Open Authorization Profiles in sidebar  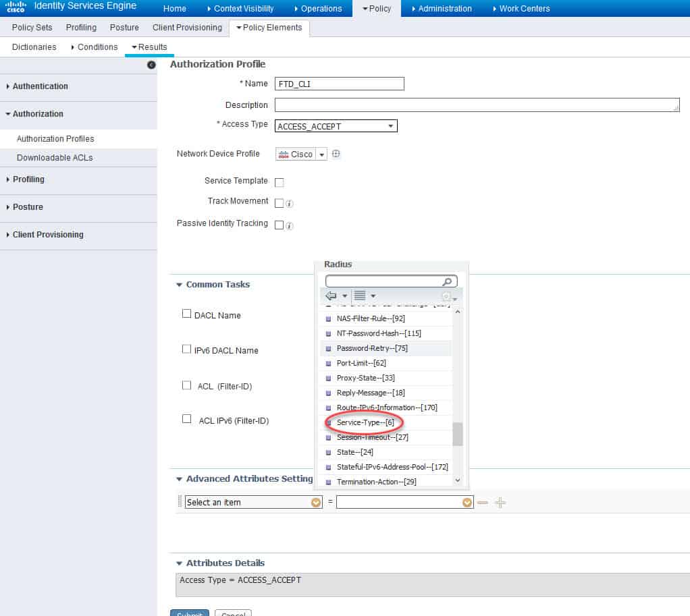coord(55,139)
